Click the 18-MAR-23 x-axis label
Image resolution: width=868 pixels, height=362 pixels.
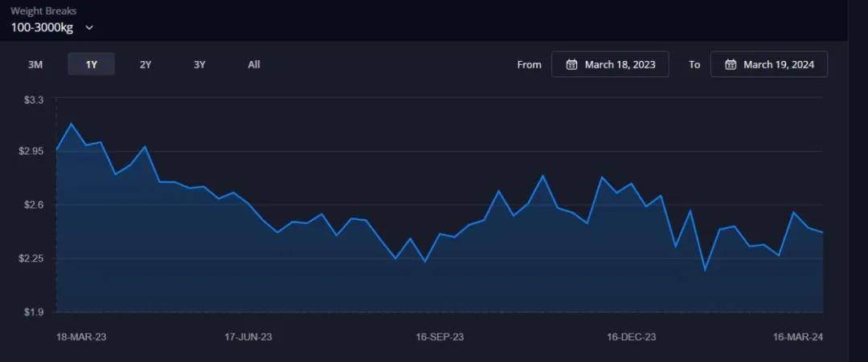coord(81,337)
